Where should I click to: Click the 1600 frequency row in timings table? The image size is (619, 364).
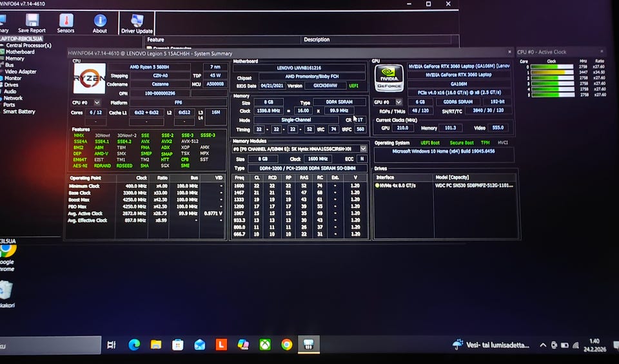tap(300, 186)
